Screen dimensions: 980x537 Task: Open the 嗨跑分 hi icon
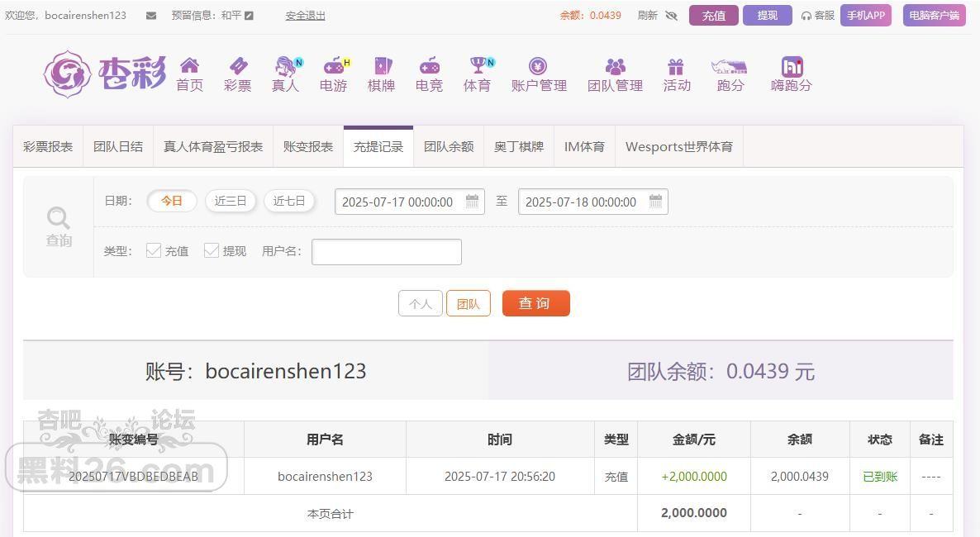(x=792, y=66)
